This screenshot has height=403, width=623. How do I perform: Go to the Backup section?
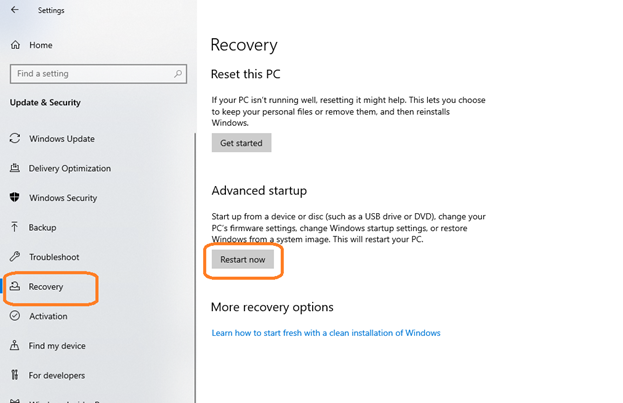(42, 227)
